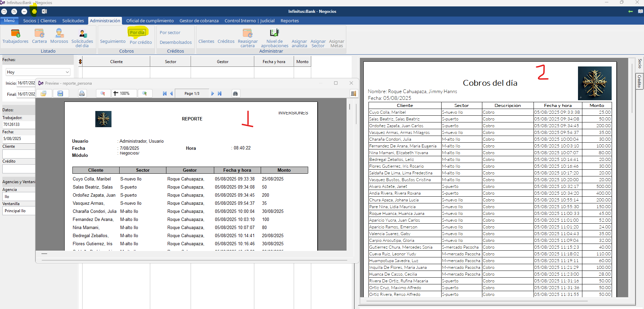Click the 100% zoom level selector
Image resolution: width=644 pixels, height=309 pixels.
pyautogui.click(x=125, y=93)
